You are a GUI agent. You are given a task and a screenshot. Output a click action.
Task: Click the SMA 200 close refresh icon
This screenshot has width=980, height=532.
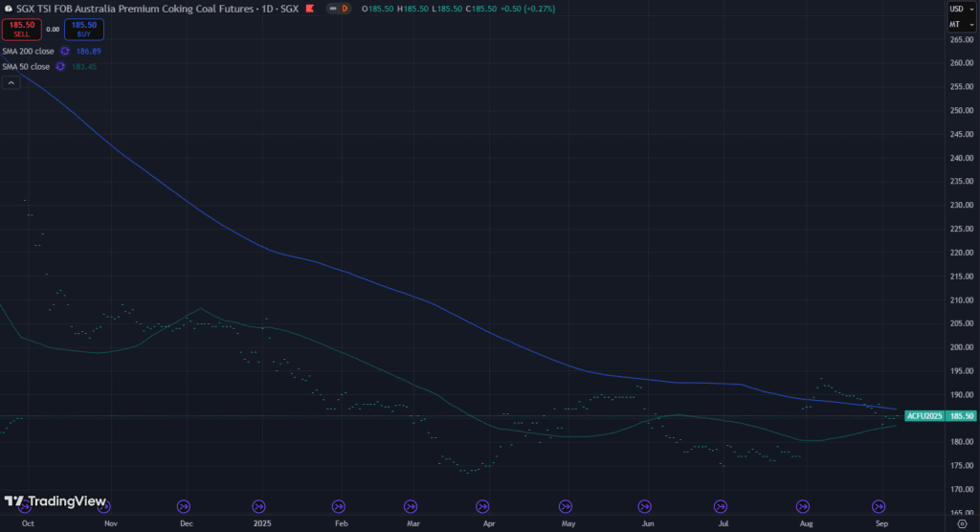click(x=65, y=51)
